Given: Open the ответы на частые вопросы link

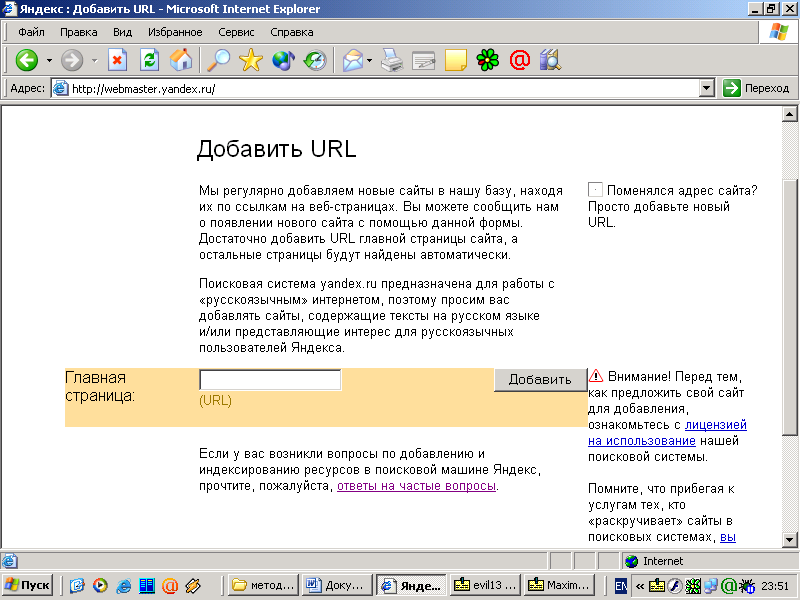Looking at the screenshot, I should click(x=416, y=486).
